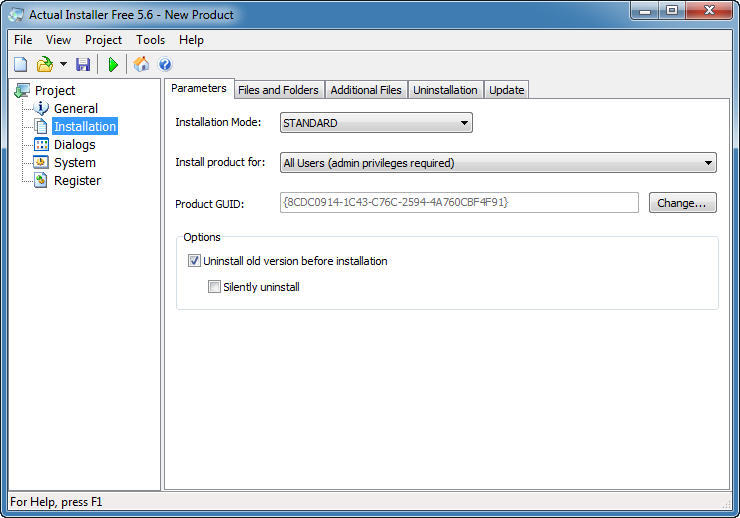Minimize the Actual Installer window

point(645,11)
